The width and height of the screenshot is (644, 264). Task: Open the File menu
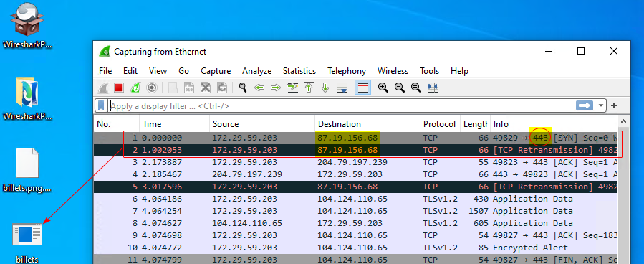coord(105,71)
